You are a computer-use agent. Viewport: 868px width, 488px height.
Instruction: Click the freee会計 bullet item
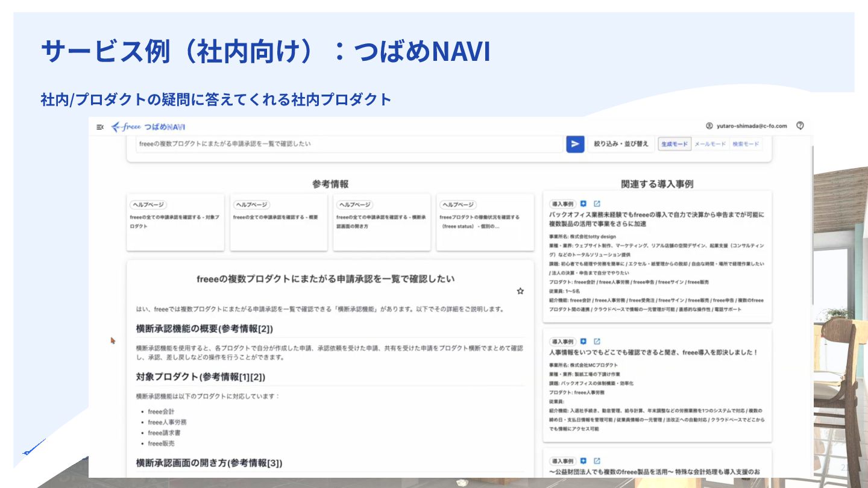161,411
